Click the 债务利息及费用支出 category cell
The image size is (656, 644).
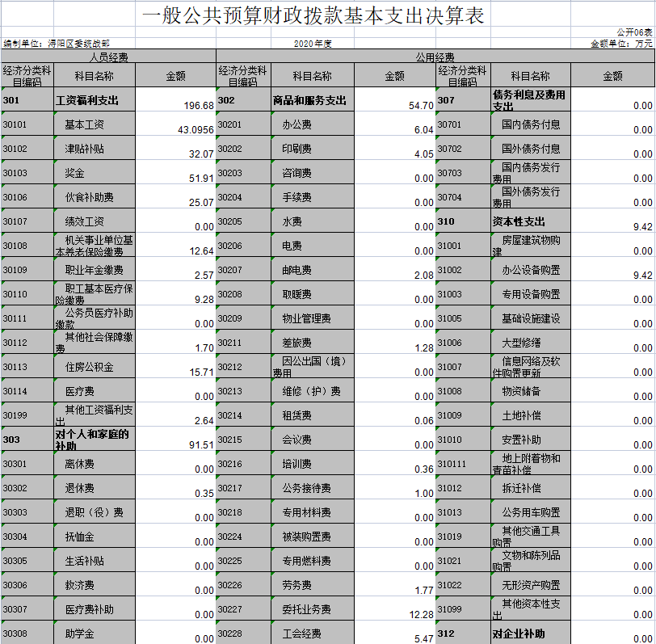(530, 100)
